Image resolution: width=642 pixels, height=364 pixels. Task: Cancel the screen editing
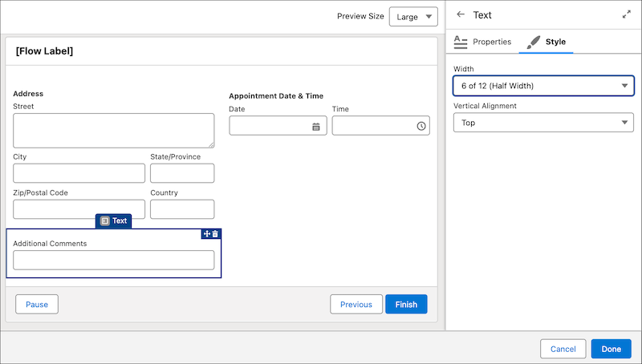coord(563,349)
